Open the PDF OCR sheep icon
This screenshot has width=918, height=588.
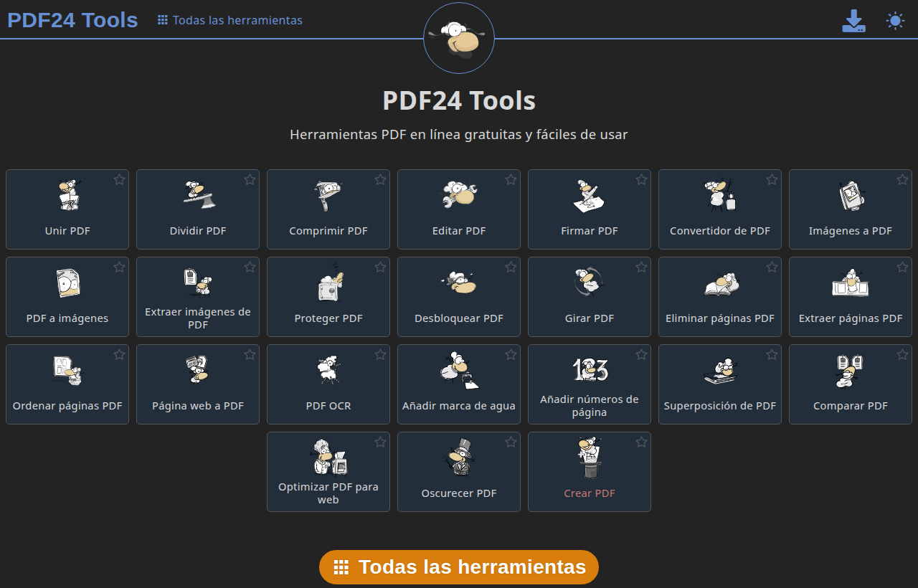click(328, 370)
